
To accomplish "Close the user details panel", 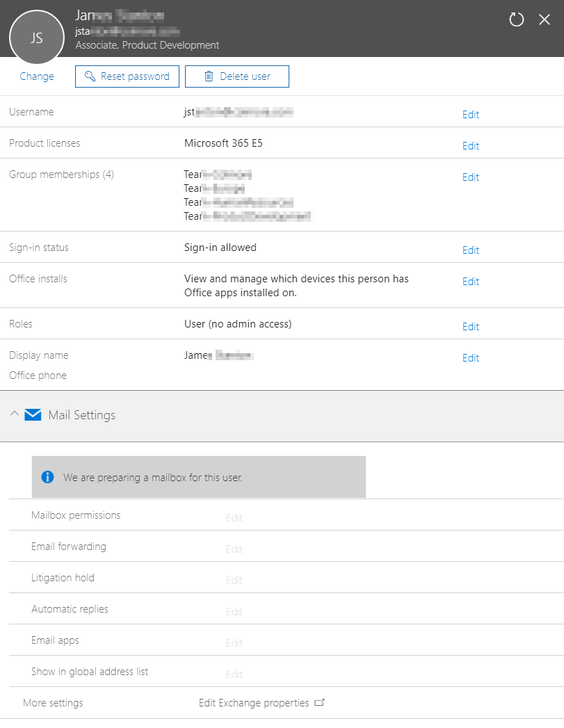I will (545, 19).
